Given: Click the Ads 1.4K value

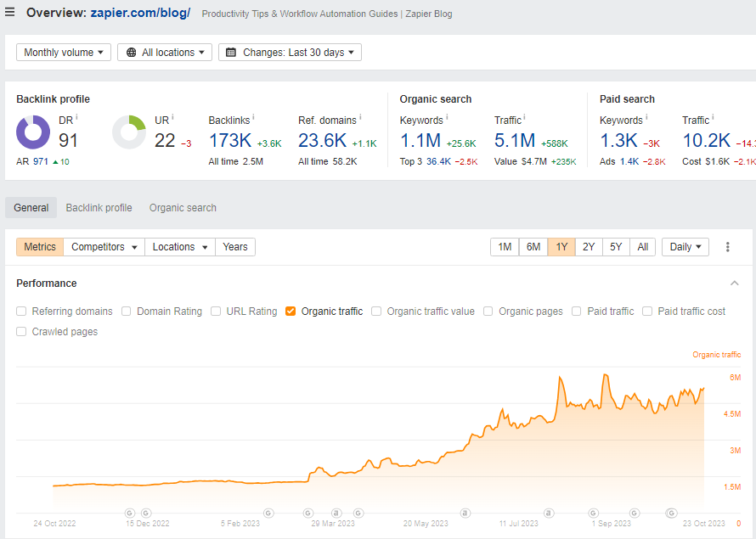Looking at the screenshot, I should (x=629, y=162).
